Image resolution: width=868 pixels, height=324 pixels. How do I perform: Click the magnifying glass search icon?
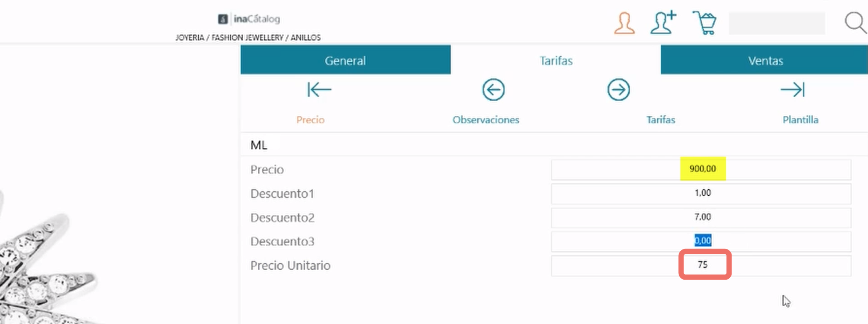[x=855, y=23]
